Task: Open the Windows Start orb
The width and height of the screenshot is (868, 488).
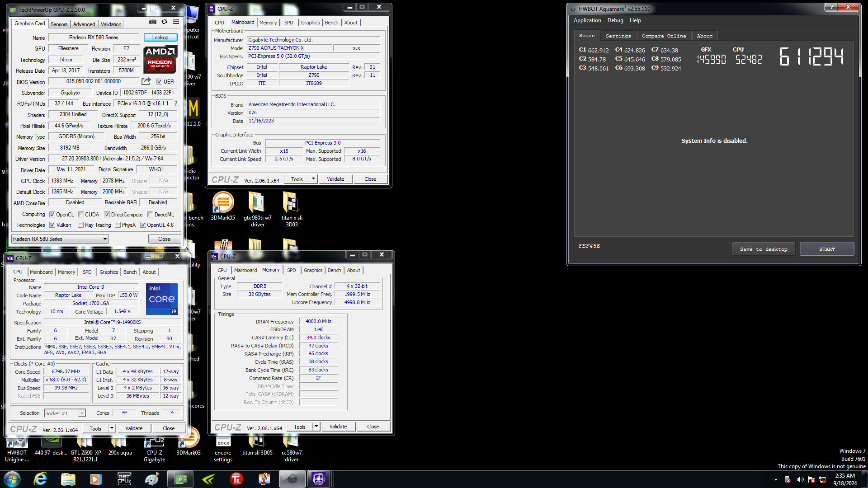Action: 12,479
